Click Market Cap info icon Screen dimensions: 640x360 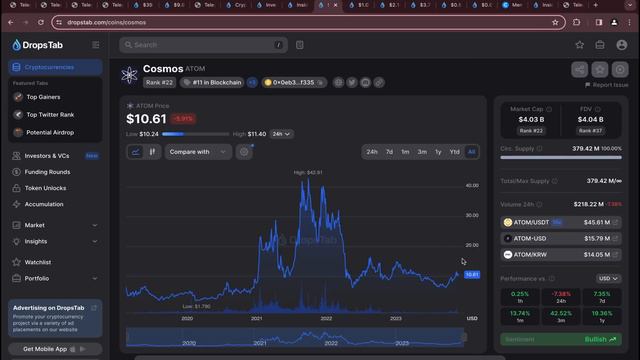click(549, 109)
